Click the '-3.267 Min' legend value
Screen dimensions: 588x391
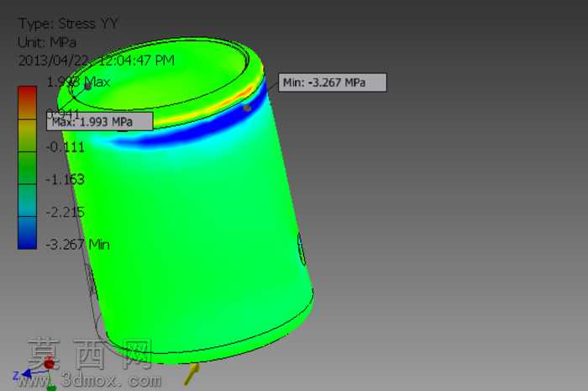click(77, 245)
